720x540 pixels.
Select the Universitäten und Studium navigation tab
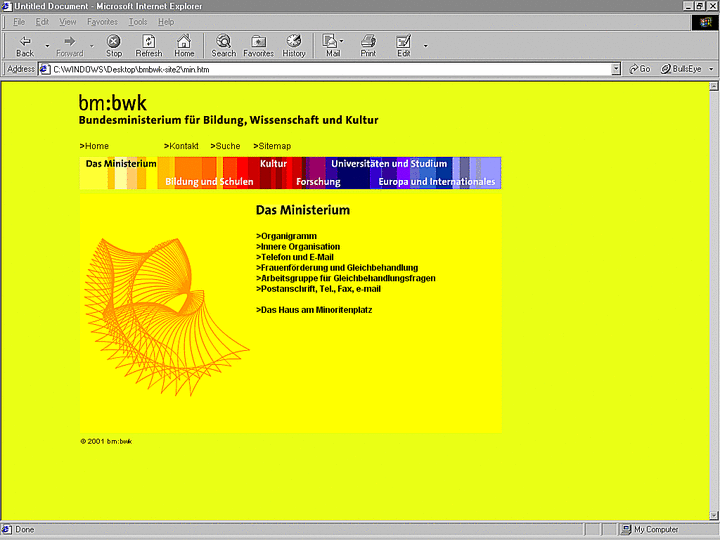coord(389,163)
